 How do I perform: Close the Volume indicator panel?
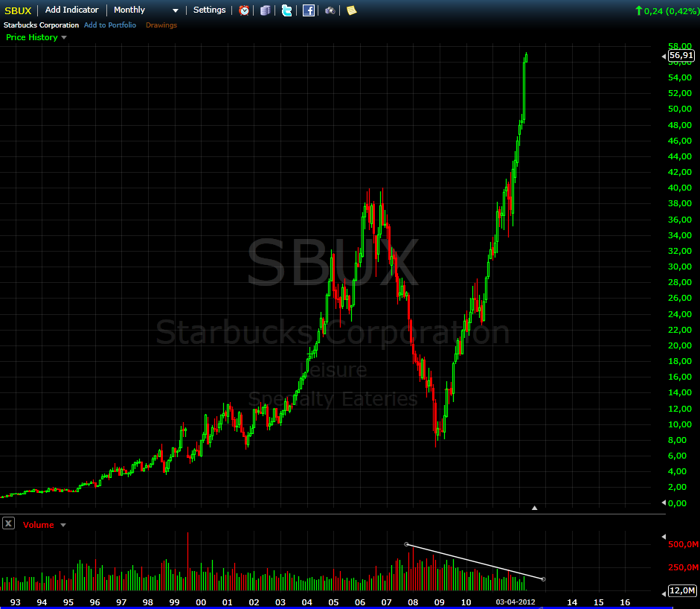[x=8, y=523]
